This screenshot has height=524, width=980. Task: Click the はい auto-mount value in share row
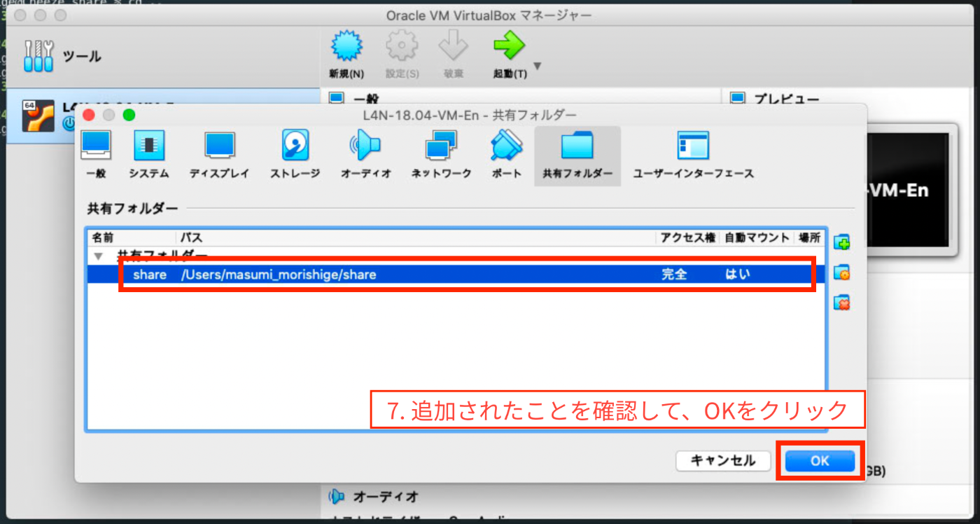(737, 275)
